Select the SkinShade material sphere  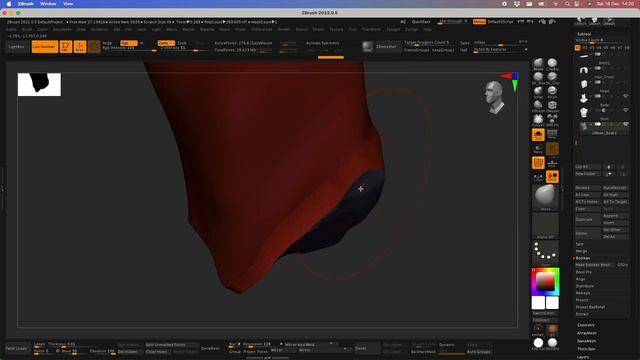(552, 343)
